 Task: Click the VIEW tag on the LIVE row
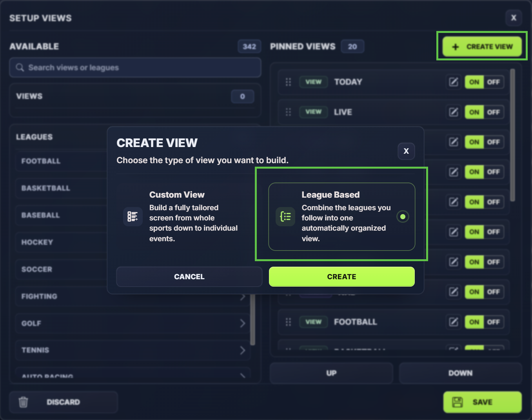(314, 112)
